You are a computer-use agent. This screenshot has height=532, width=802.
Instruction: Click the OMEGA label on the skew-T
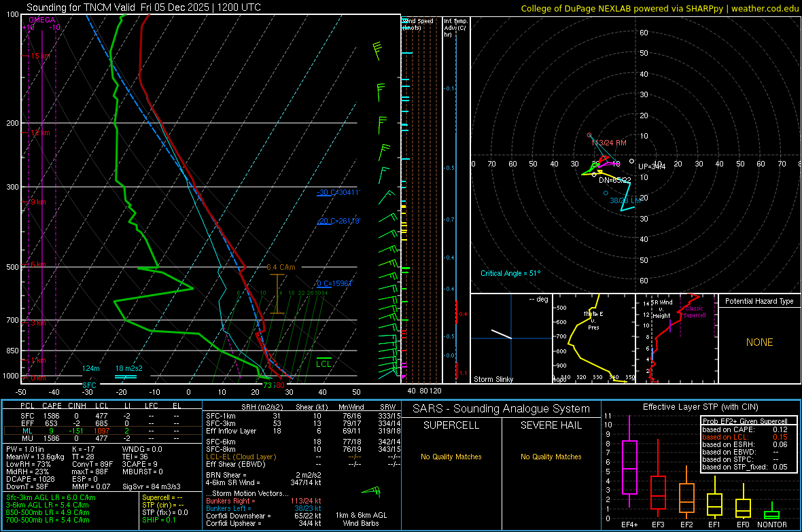42,20
